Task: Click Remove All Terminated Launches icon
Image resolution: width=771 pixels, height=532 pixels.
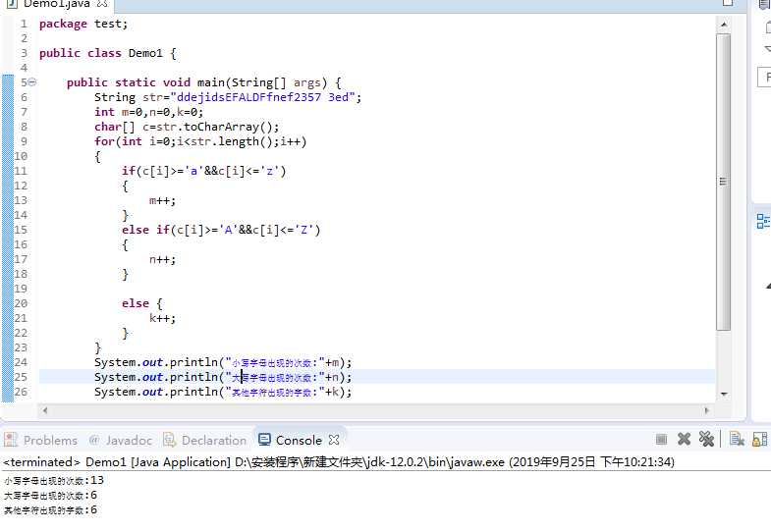Action: pyautogui.click(x=706, y=439)
